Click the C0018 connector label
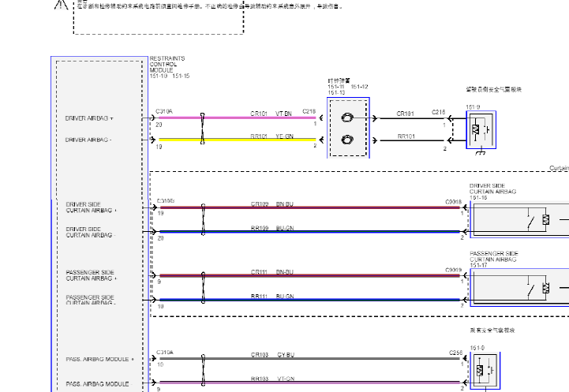Screen dimensions: 569x392 pyautogui.click(x=453, y=202)
